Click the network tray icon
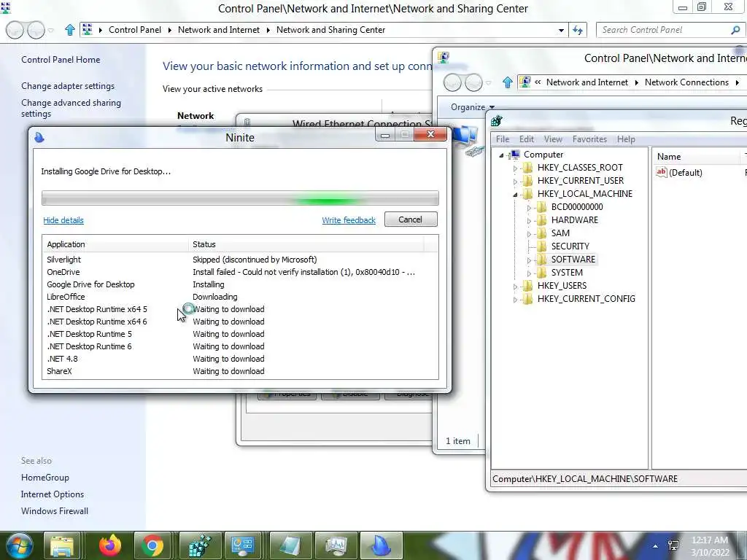 673,545
